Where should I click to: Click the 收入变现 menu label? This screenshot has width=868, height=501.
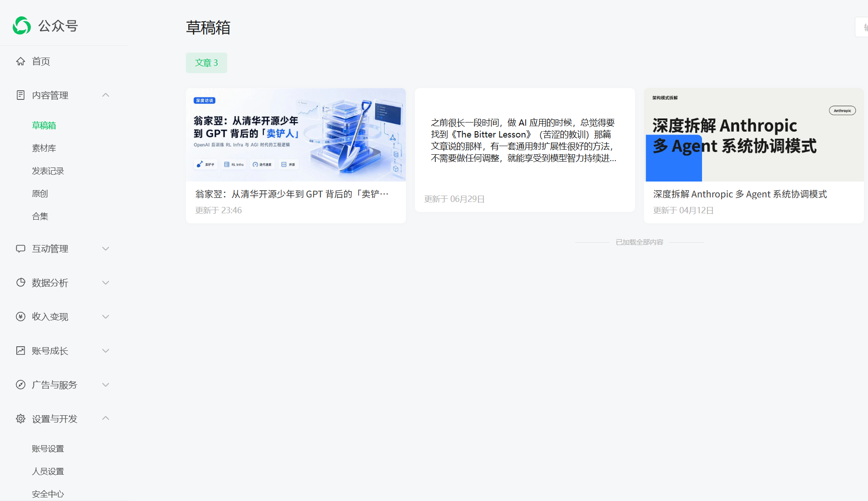[x=50, y=317]
